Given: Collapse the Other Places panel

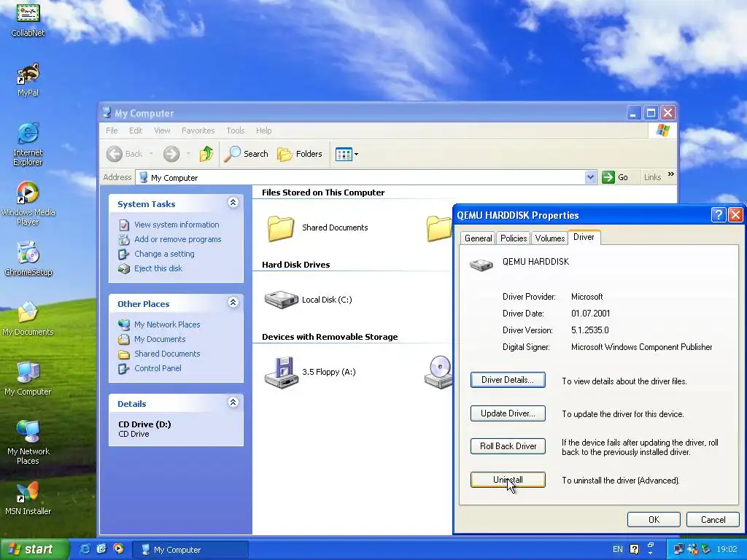Looking at the screenshot, I should [x=233, y=303].
